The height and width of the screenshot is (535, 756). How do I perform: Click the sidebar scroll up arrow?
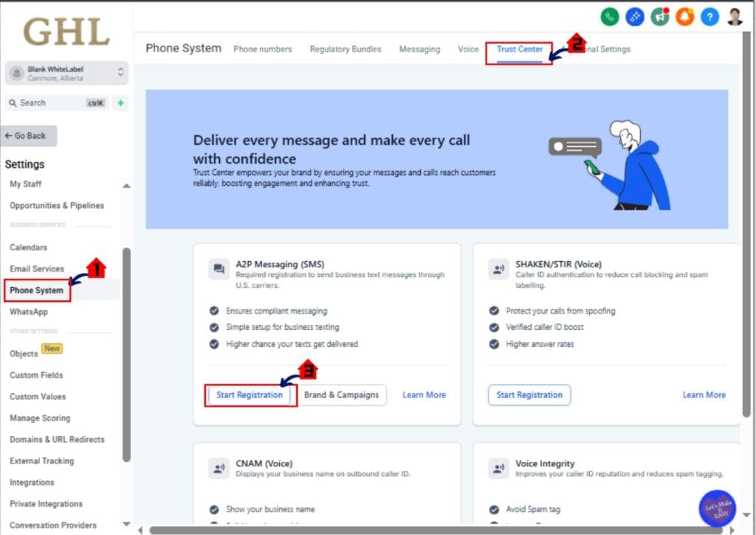126,185
